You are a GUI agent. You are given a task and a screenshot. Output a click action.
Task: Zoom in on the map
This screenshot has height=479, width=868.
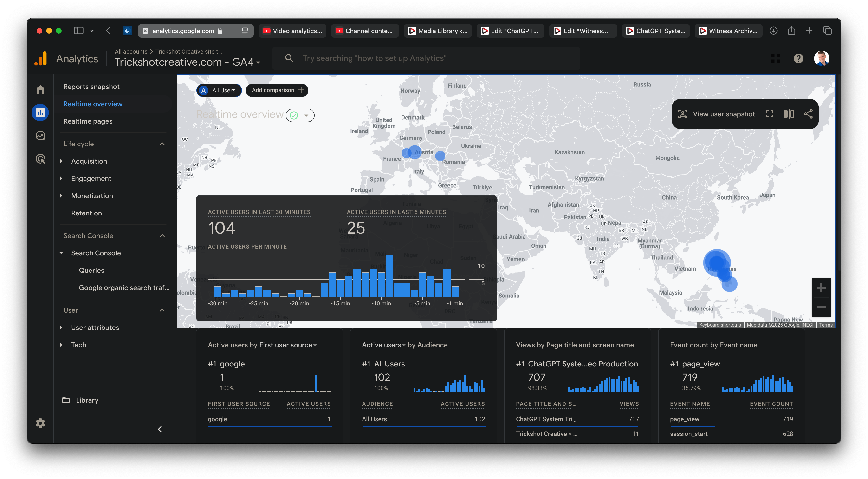(x=821, y=288)
